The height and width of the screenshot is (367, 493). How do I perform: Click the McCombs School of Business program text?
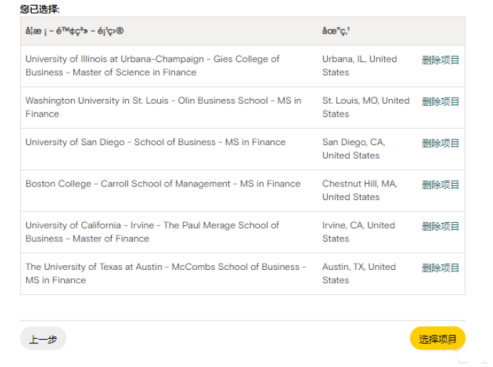[166, 273]
